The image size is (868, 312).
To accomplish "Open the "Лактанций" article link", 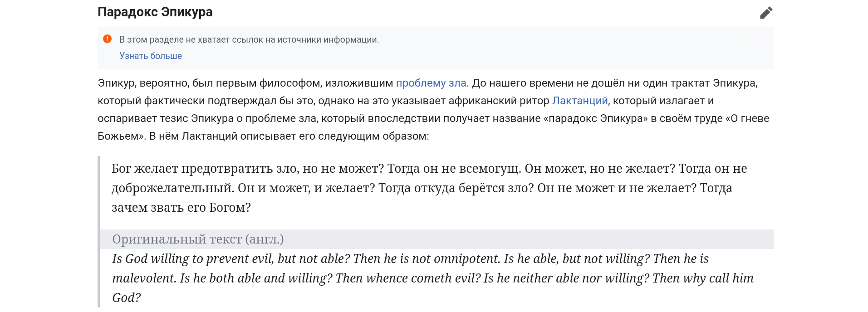I will [x=580, y=101].
